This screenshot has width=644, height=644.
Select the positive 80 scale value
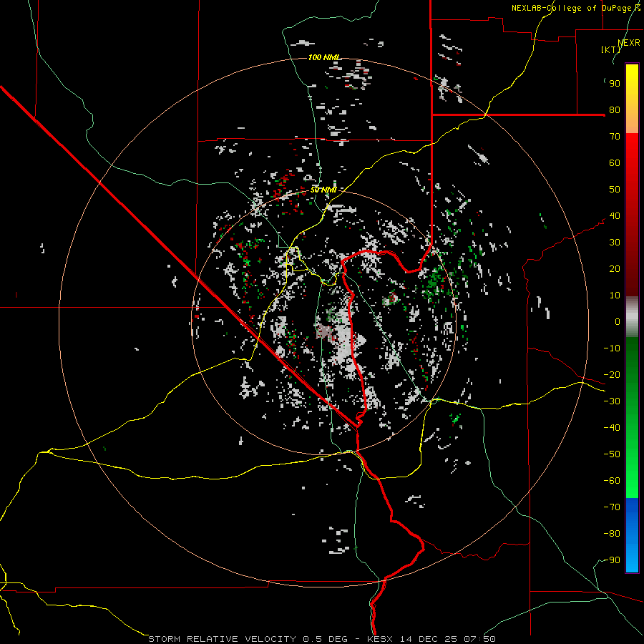(x=615, y=110)
